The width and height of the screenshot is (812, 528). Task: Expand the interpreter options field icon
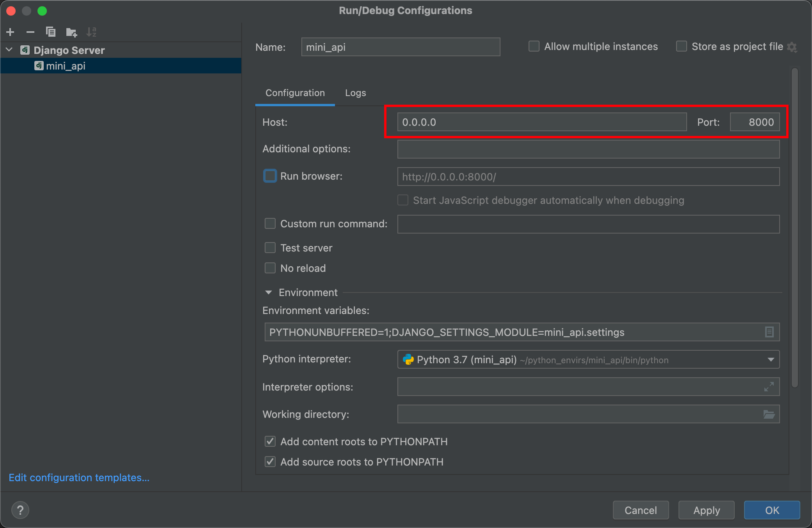coord(769,387)
